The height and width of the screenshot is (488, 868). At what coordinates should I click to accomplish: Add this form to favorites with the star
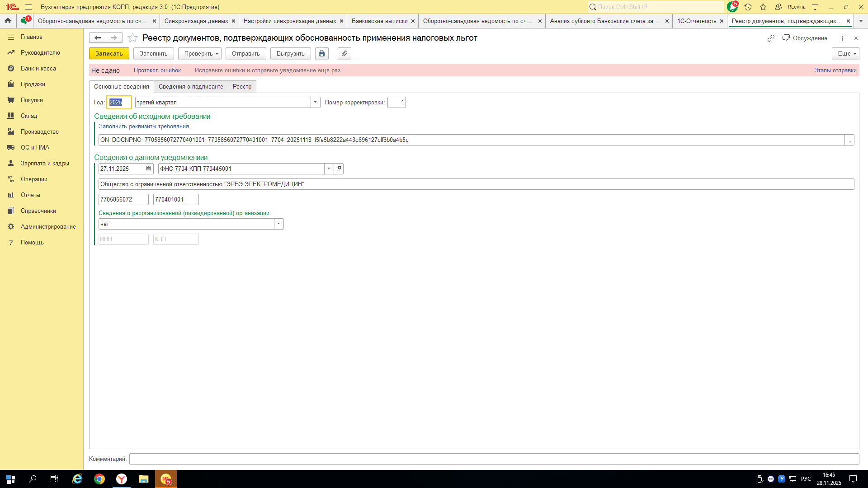(132, 38)
